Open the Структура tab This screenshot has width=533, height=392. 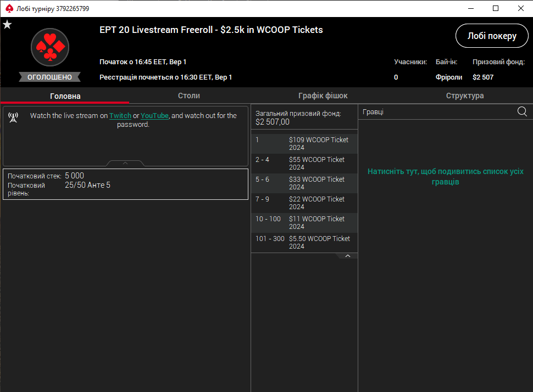(x=465, y=96)
